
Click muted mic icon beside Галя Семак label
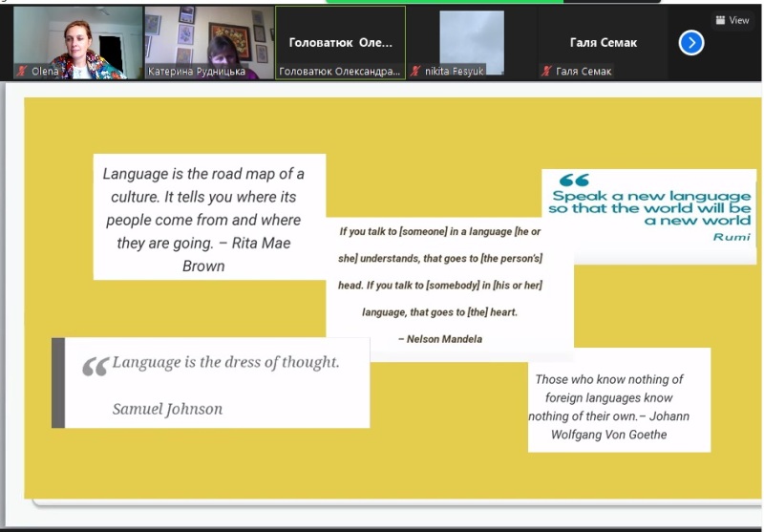pos(546,71)
